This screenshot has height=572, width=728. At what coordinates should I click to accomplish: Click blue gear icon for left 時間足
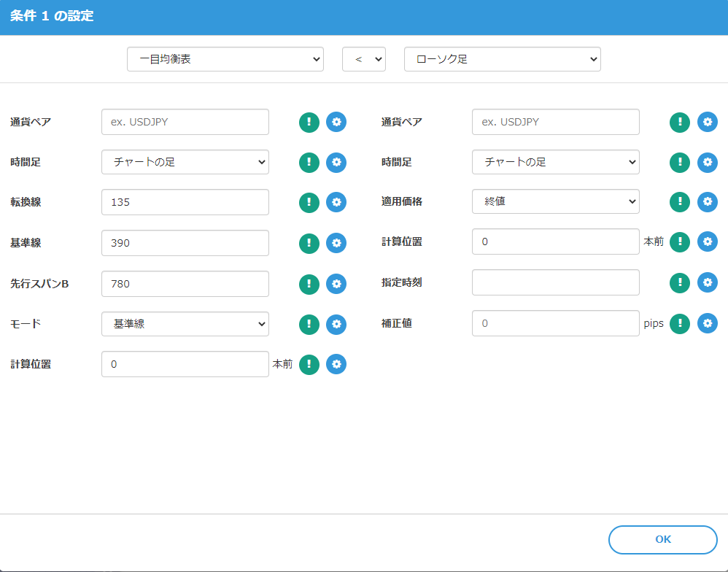pyautogui.click(x=336, y=163)
